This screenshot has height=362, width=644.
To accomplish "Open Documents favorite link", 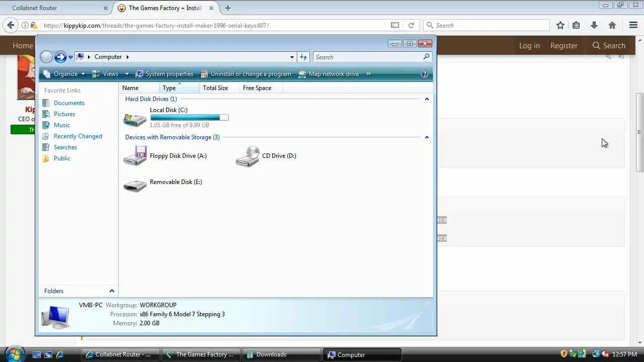I will coord(69,103).
